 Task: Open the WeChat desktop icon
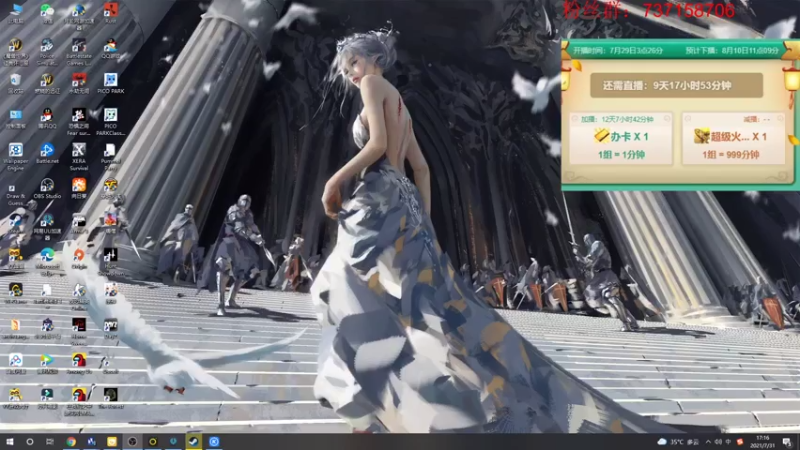click(x=47, y=13)
